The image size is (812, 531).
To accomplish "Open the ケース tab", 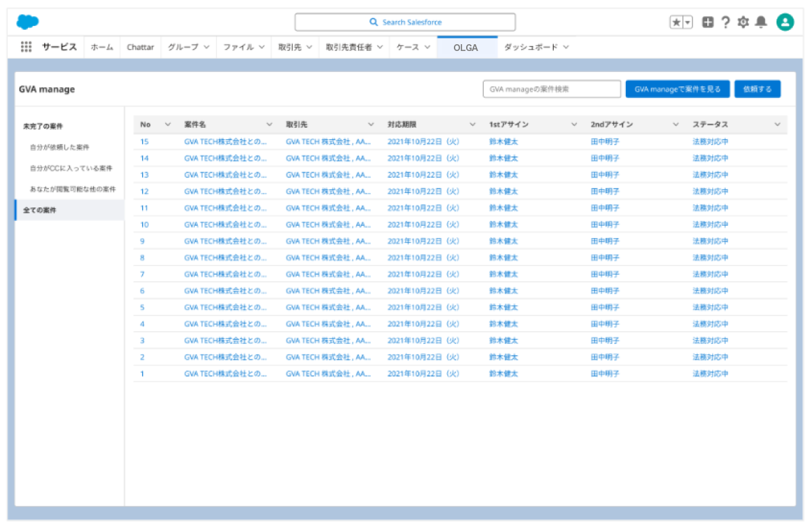I will pyautogui.click(x=413, y=47).
